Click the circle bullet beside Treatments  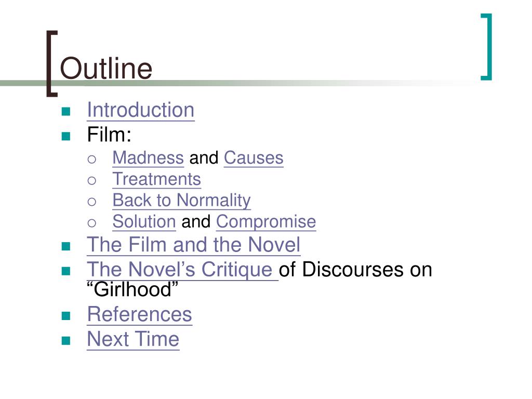pos(91,180)
